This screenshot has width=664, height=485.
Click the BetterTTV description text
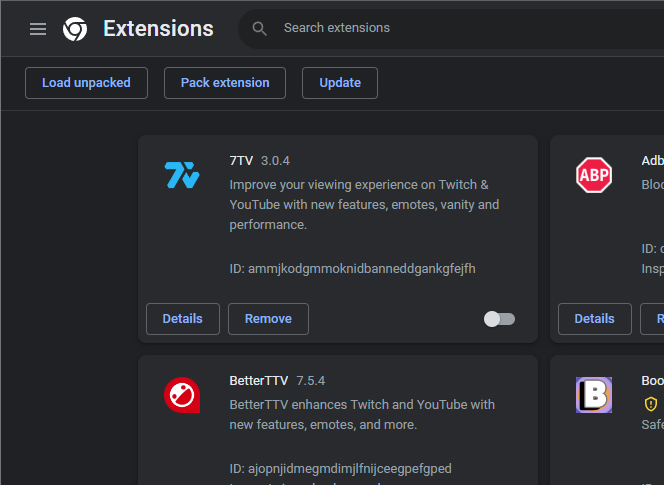point(362,415)
